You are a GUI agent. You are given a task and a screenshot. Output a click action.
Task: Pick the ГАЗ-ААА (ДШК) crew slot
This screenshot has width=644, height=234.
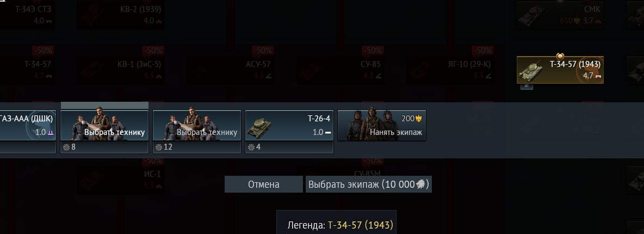click(x=27, y=132)
